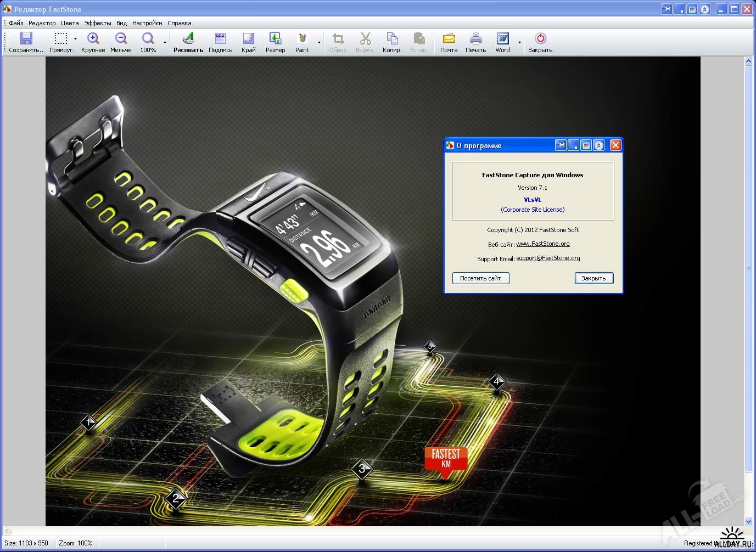The image size is (756, 552).
Task: Expand the selection shape dropdown arrow
Action: (x=75, y=39)
